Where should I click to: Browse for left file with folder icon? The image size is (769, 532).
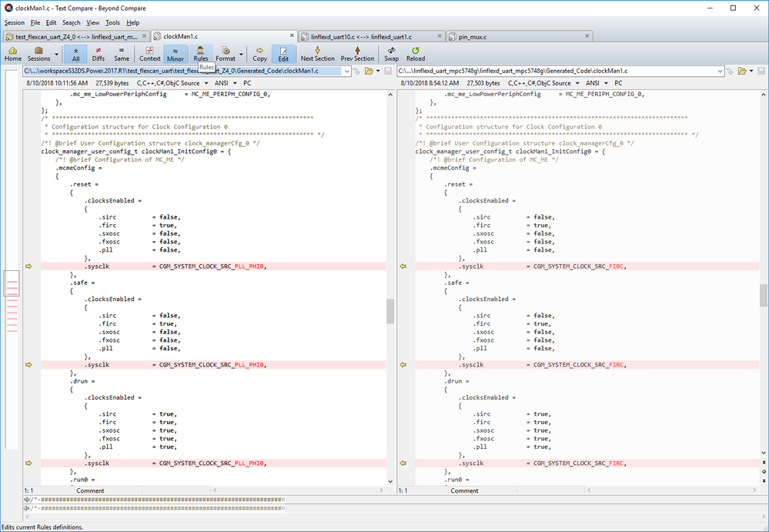tap(368, 71)
